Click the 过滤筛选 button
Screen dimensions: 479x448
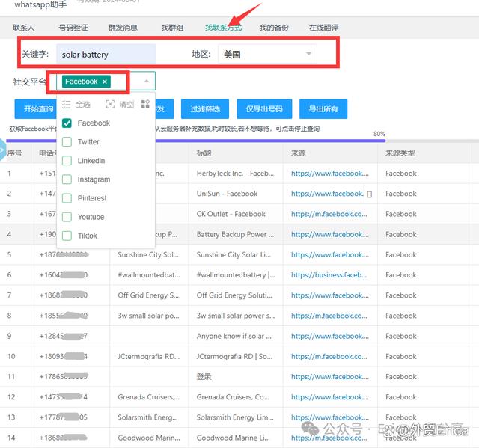[205, 109]
